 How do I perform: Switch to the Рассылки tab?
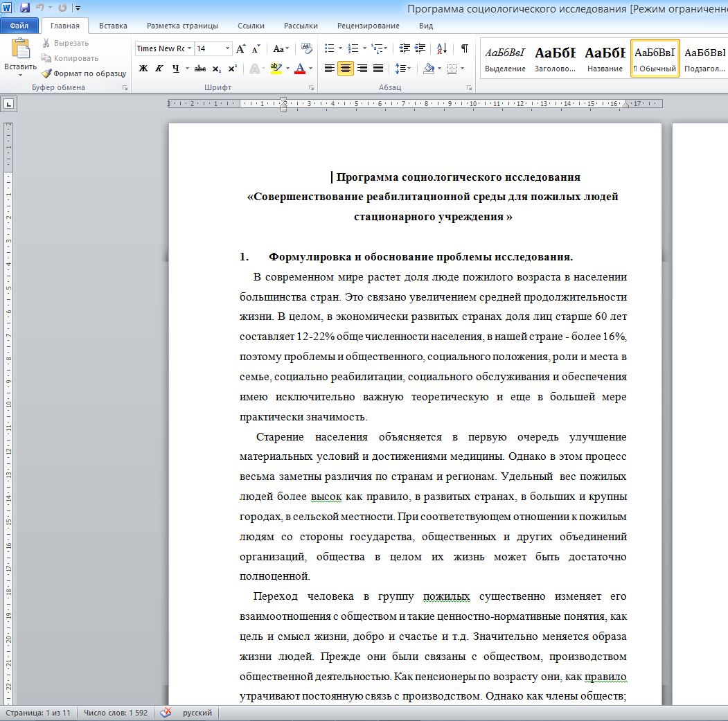click(301, 26)
